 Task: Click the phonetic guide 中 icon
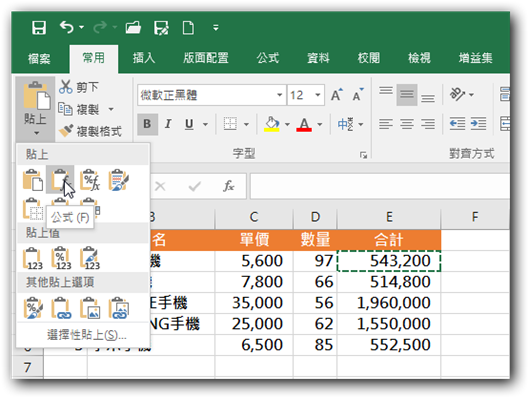(346, 124)
